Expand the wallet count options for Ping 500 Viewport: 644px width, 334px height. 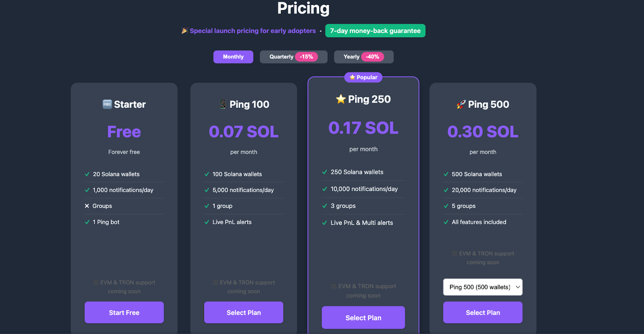coord(482,287)
